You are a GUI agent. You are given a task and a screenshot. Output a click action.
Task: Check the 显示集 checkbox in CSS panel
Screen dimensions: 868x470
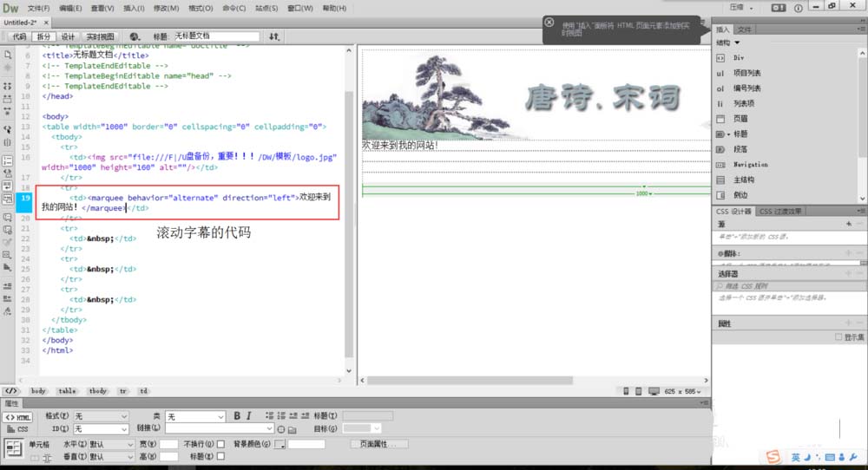click(x=838, y=337)
